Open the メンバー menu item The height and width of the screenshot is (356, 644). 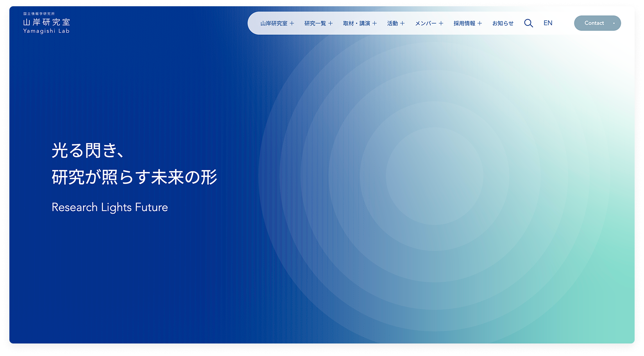tap(426, 23)
